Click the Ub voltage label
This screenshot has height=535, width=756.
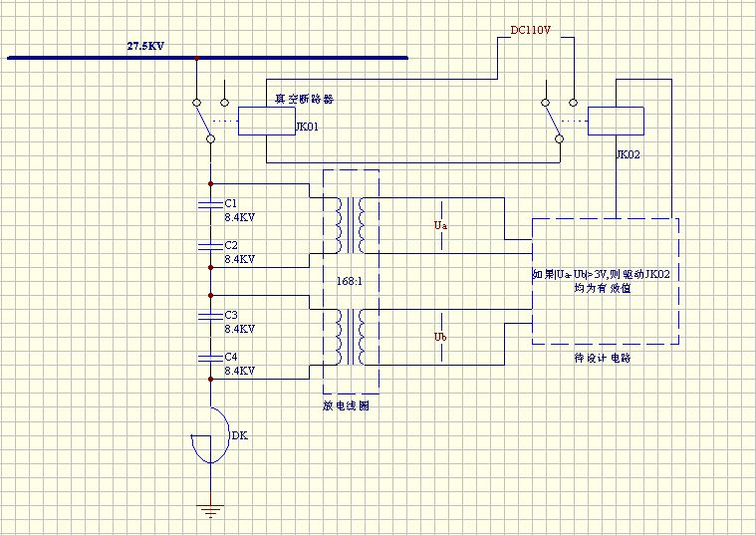[440, 337]
